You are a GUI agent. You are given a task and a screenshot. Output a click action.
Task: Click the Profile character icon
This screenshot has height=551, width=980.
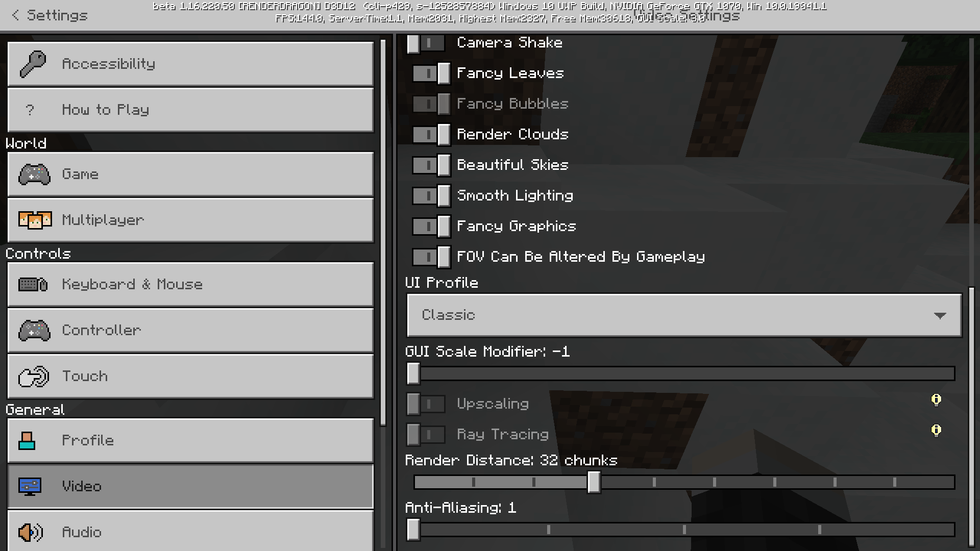pyautogui.click(x=27, y=440)
